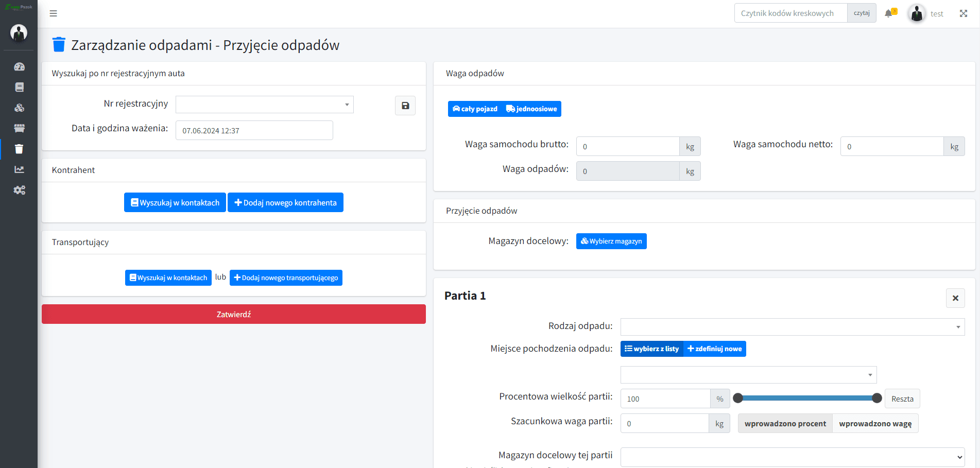
Task: Click 'Dodaj nowego kontrahenta' button
Action: tap(285, 203)
